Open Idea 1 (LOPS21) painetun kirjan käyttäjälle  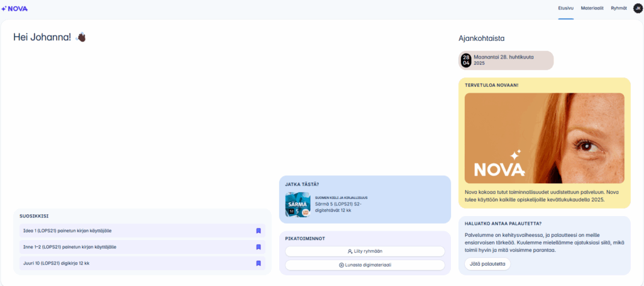click(x=142, y=231)
